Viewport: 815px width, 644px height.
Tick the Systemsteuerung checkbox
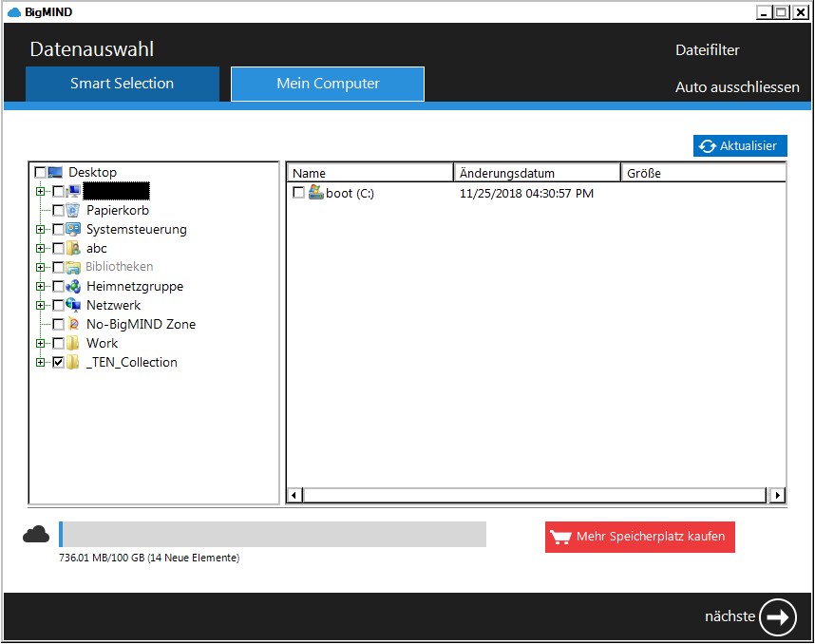[58, 229]
